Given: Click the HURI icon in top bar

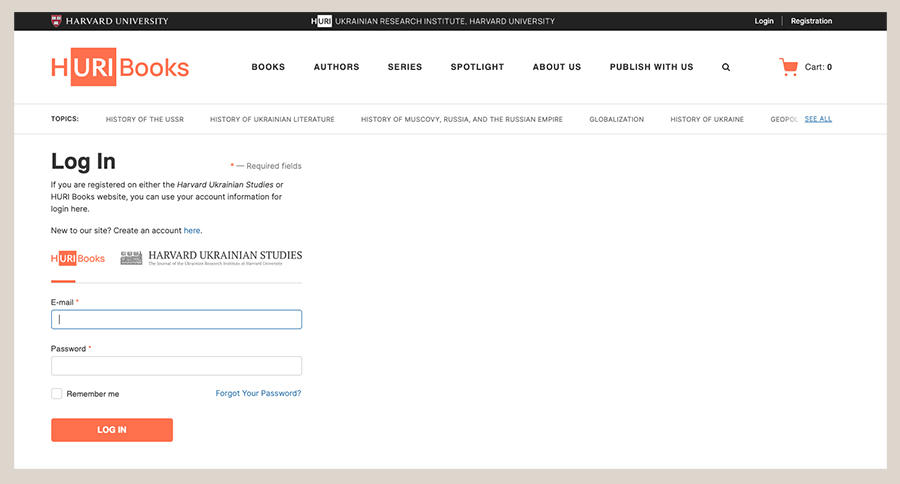Looking at the screenshot, I should pyautogui.click(x=321, y=21).
